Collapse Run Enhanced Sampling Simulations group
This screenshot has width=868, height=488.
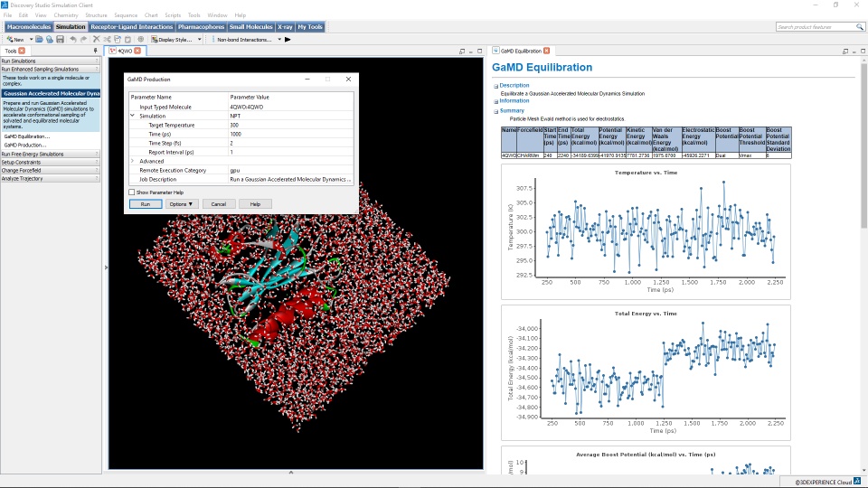coord(51,70)
